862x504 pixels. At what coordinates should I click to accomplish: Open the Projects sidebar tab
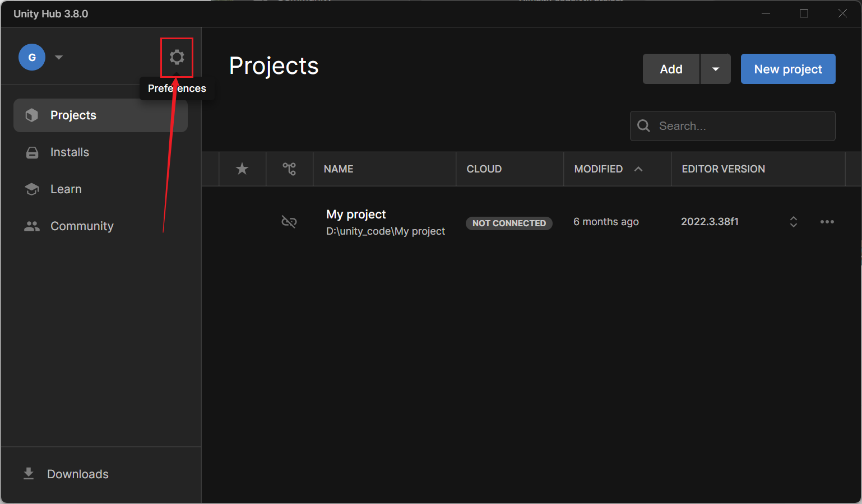[x=100, y=115]
